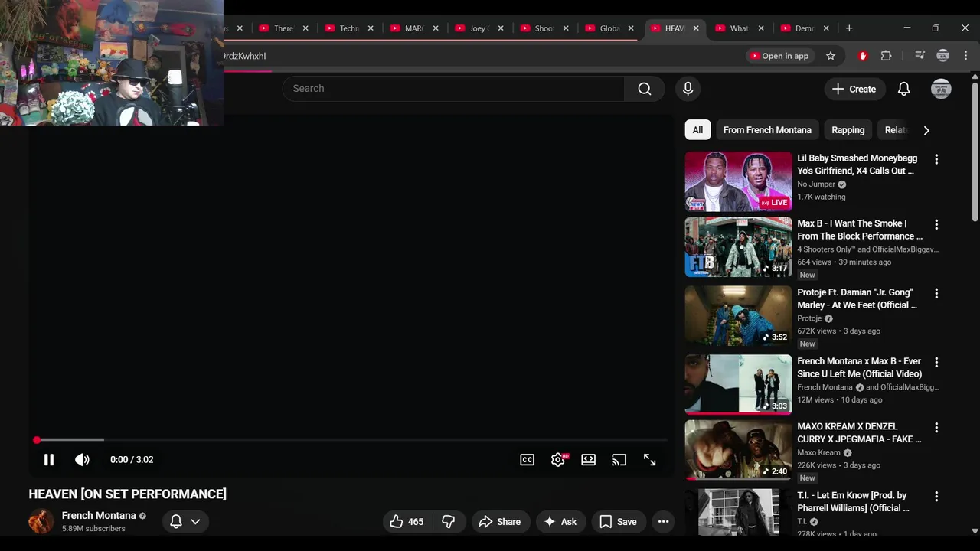This screenshot has width=980, height=551.
Task: Open options for MAXO KREAM FAKE video
Action: [x=936, y=428]
